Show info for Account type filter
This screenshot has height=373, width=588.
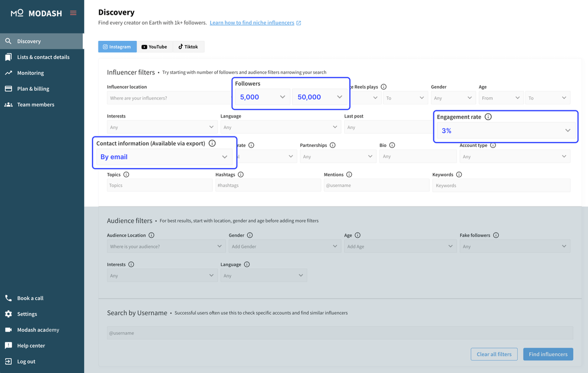pos(493,145)
